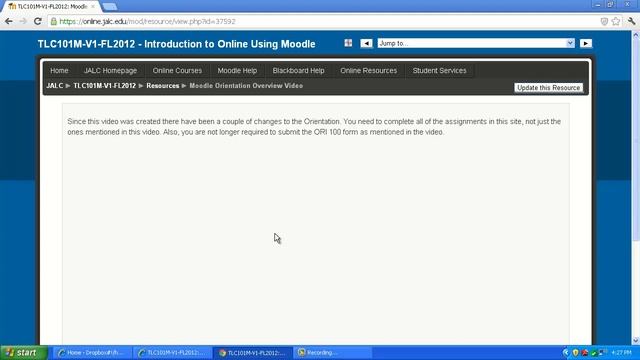
Task: Click the course title heading text
Action: point(176,44)
